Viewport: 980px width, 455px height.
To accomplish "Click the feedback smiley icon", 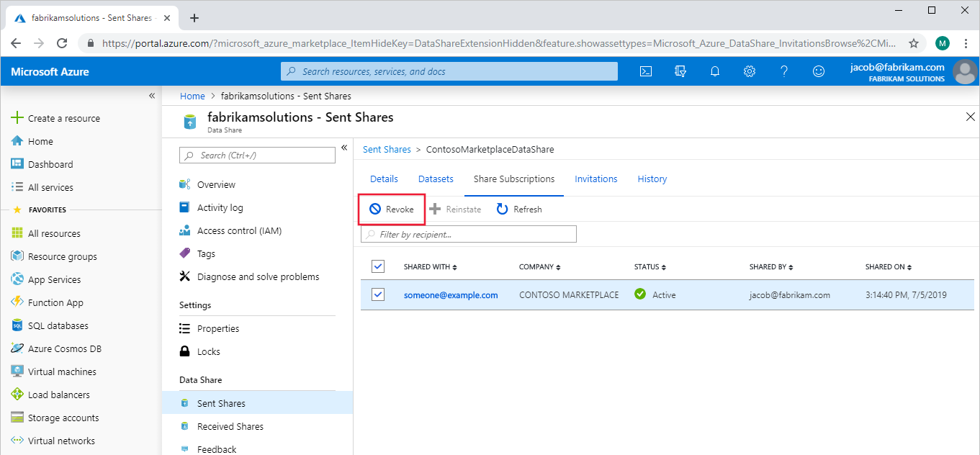I will pos(819,71).
